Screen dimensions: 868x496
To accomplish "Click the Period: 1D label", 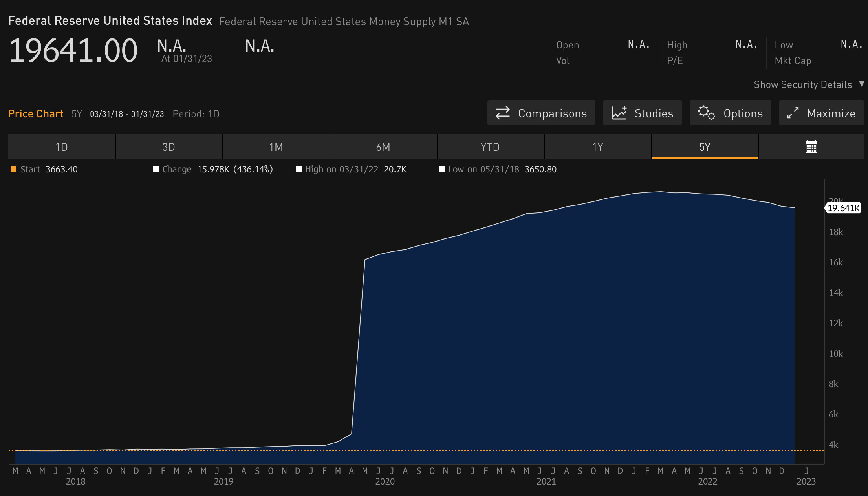I will pos(196,114).
